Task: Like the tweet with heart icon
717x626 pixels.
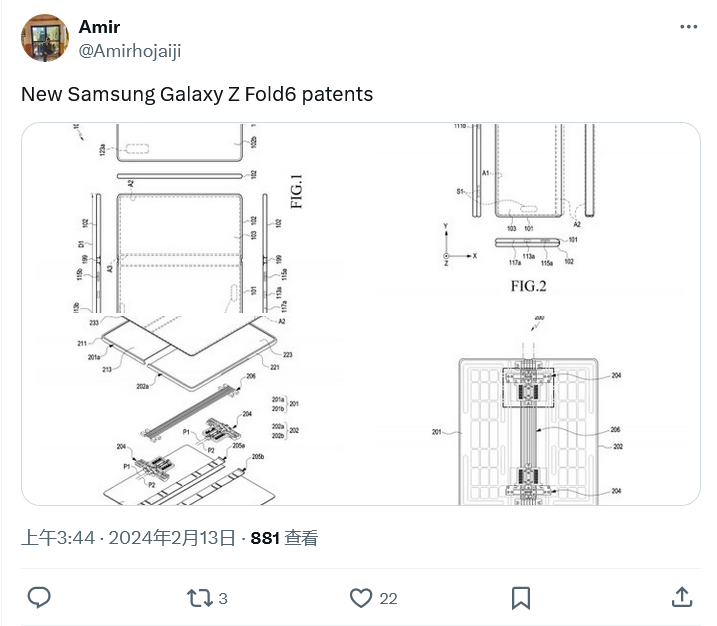Action: 361,598
